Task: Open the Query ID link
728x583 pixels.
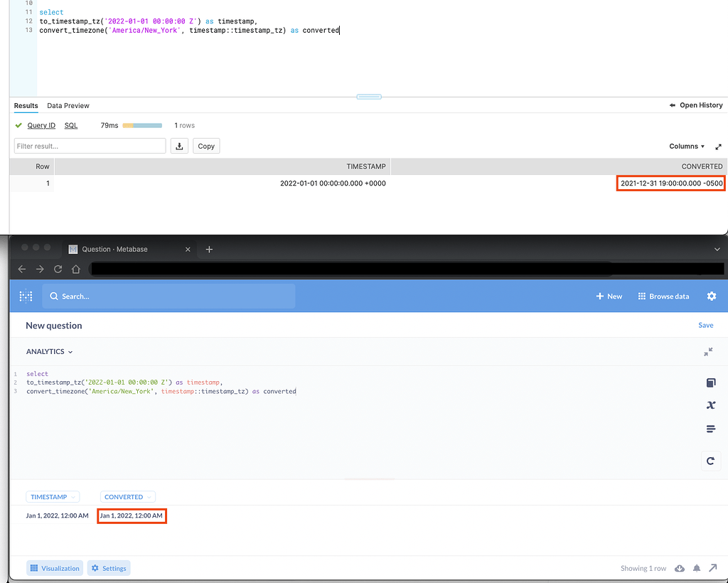Action: click(41, 125)
